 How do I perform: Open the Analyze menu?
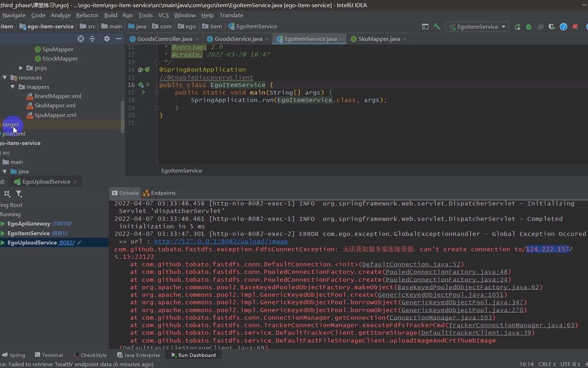(61, 15)
